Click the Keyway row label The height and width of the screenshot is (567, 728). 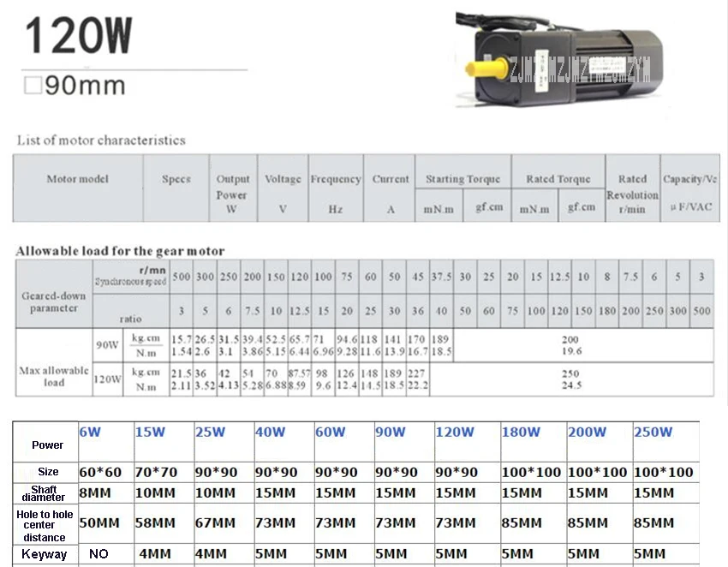point(45,554)
